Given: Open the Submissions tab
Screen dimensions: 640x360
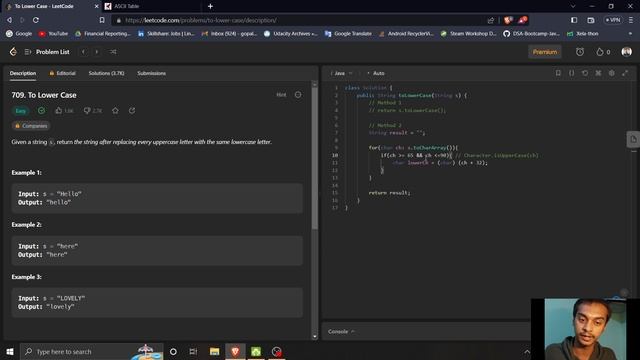Looking at the screenshot, I should [151, 73].
